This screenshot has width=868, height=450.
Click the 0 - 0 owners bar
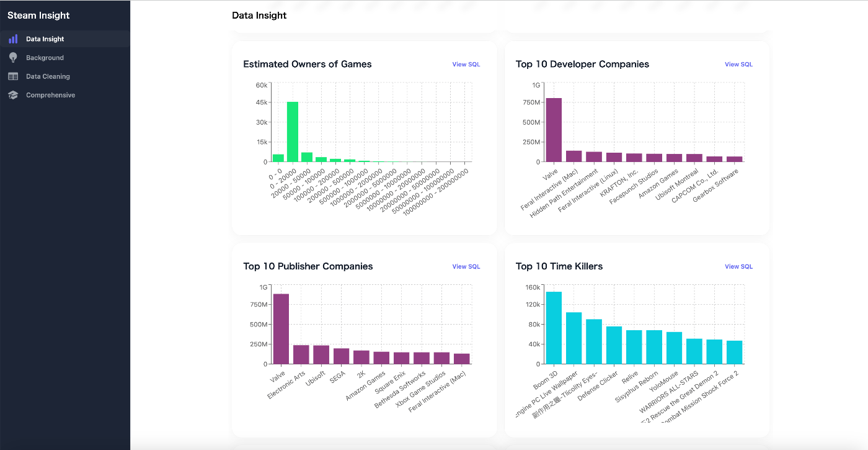[278, 158]
